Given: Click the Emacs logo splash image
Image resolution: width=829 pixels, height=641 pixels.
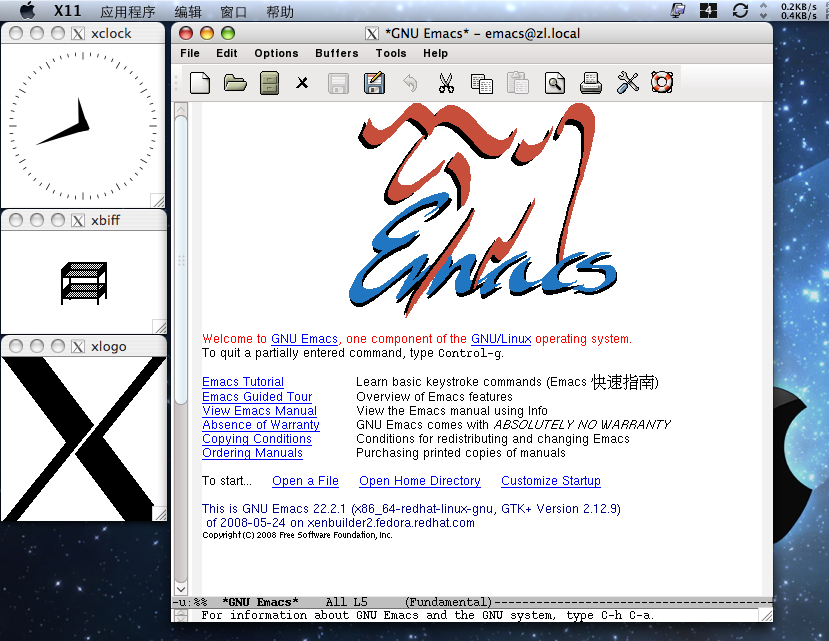Looking at the screenshot, I should pos(483,210).
